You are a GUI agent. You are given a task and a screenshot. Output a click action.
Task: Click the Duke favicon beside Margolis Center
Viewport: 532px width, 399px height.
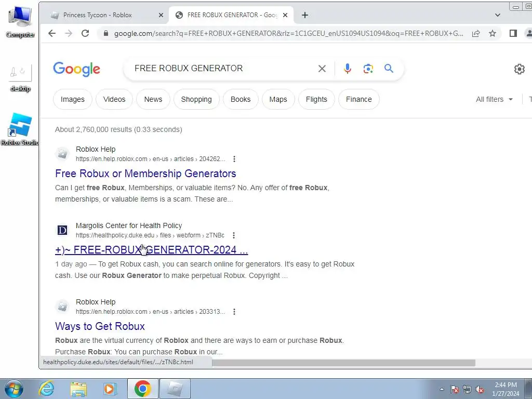(62, 230)
